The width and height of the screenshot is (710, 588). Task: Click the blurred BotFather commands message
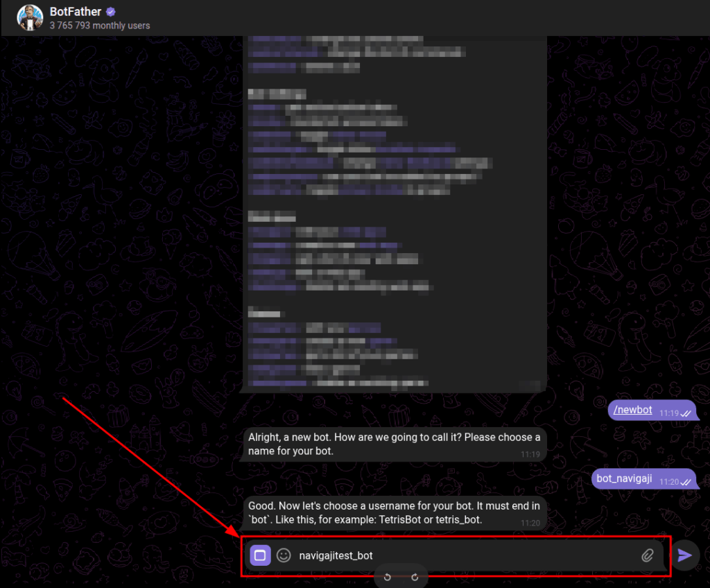pyautogui.click(x=394, y=208)
